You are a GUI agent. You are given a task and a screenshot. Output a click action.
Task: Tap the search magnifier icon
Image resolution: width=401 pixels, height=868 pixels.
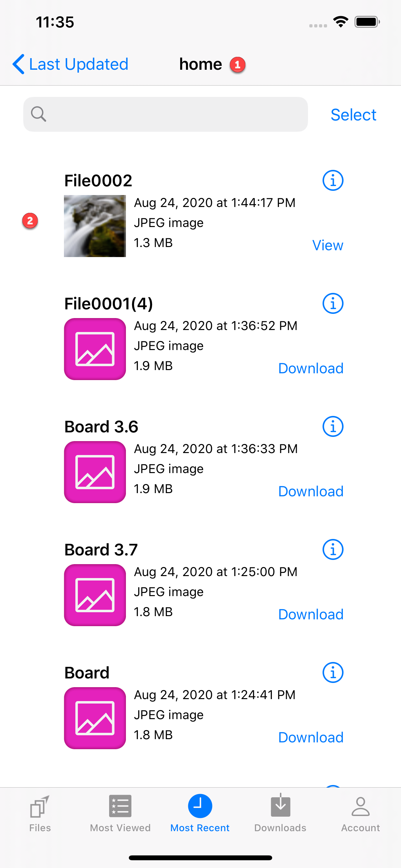click(x=38, y=114)
